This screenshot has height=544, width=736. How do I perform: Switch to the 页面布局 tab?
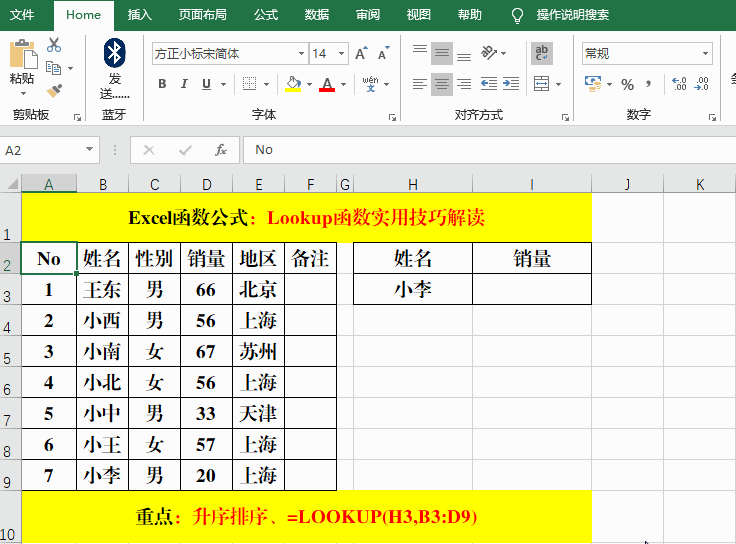[x=202, y=15]
